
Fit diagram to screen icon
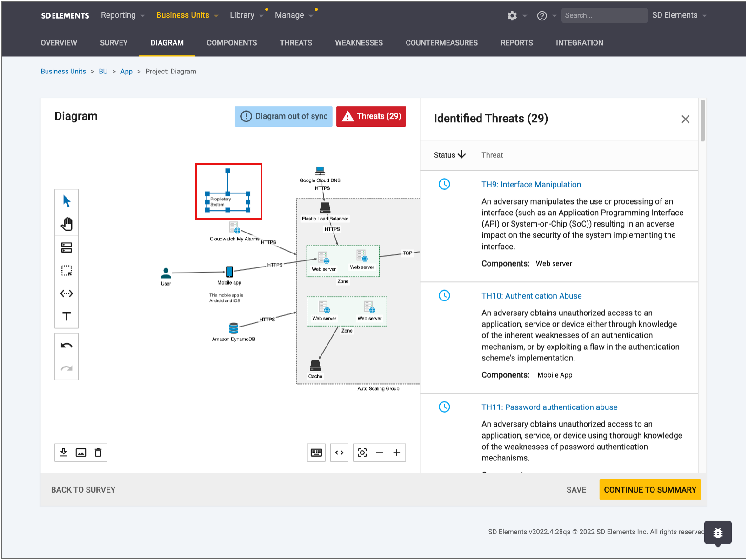(362, 453)
